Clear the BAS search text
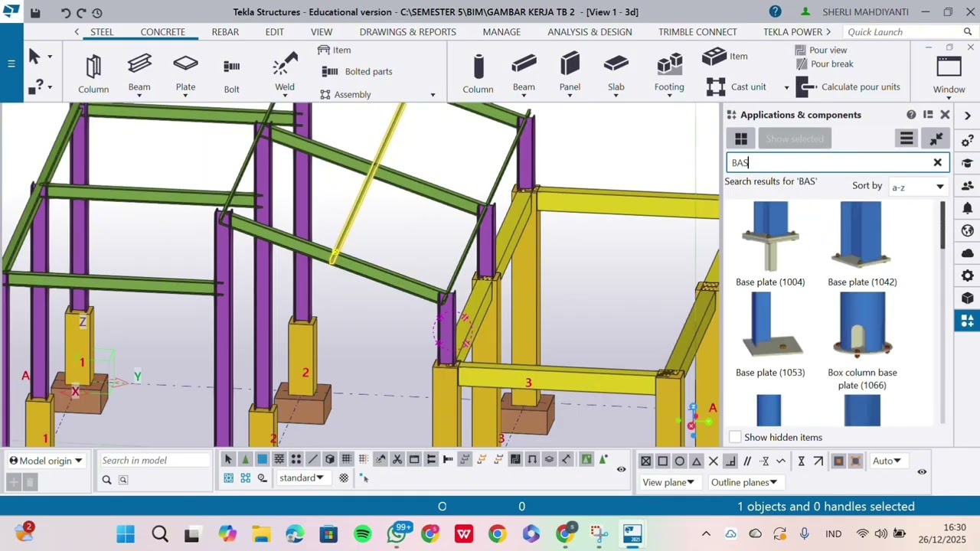Screen dimensions: 980x551 pos(937,162)
